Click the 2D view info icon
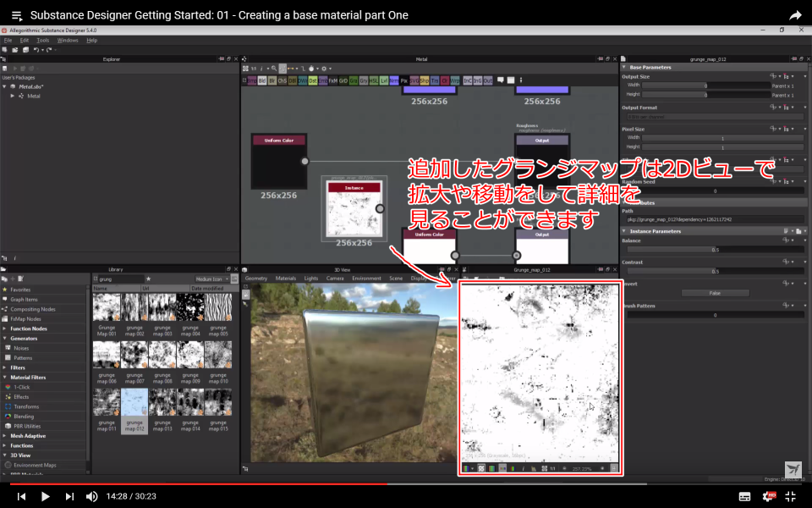 [524, 468]
